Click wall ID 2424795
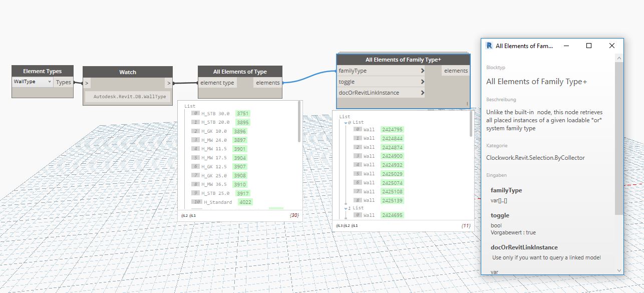Viewport: 644px width, 293px height. [392, 129]
